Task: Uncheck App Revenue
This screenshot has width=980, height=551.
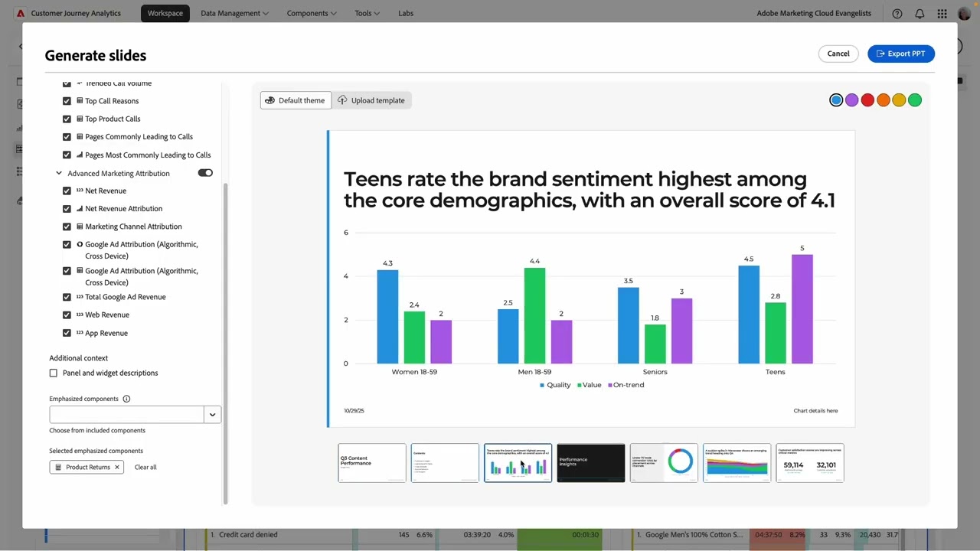Action: (67, 333)
